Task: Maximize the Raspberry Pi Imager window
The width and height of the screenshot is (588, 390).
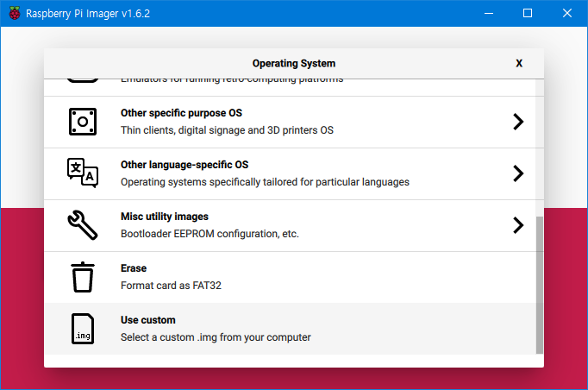Action: pos(528,13)
